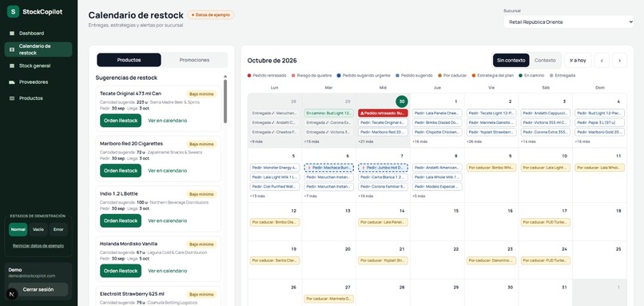Open Stock general menu item
Image resolution: width=644 pixels, height=306 pixels.
click(38, 66)
